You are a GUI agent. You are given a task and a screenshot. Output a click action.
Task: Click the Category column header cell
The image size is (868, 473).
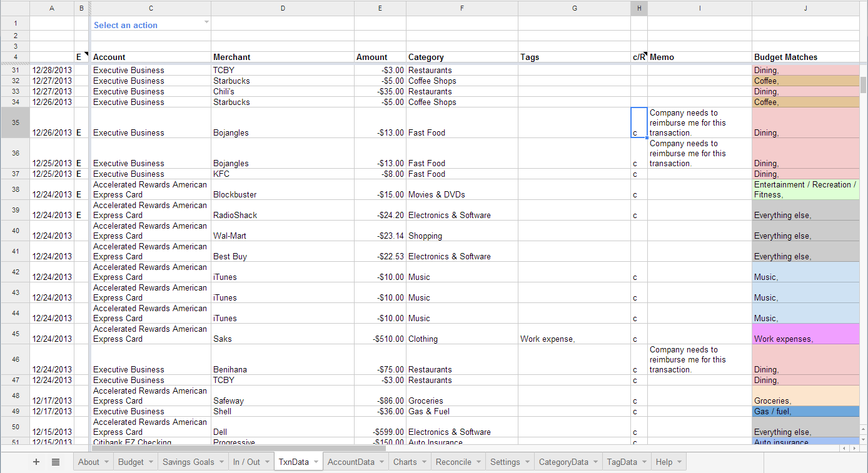(x=462, y=57)
